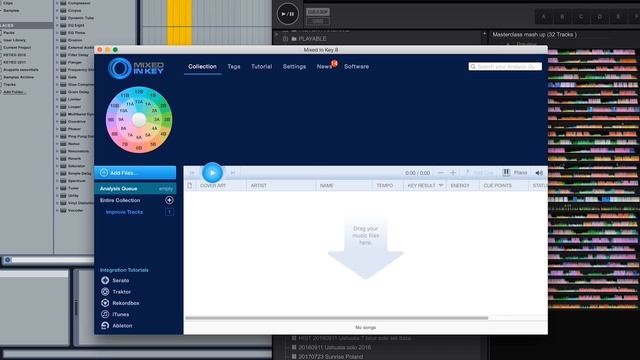This screenshot has height=360, width=640.
Task: Click the iTunes music note icon
Action: (x=105, y=314)
